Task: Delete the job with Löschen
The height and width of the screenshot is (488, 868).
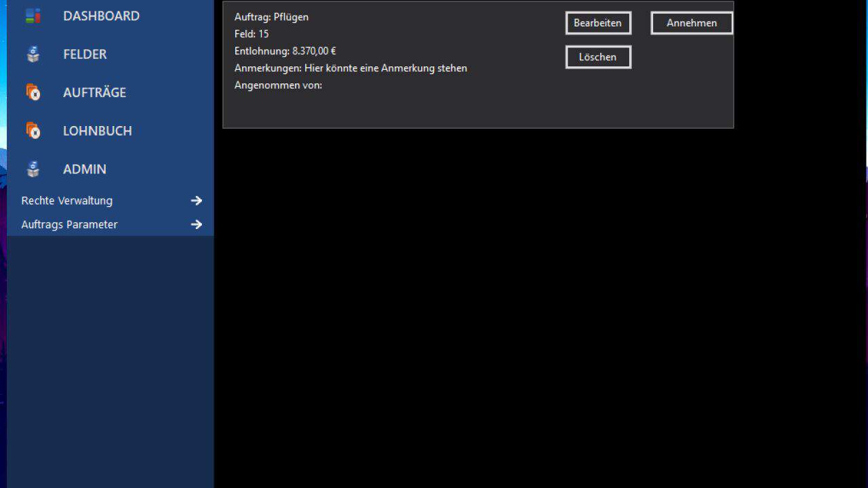Action: pyautogui.click(x=597, y=57)
